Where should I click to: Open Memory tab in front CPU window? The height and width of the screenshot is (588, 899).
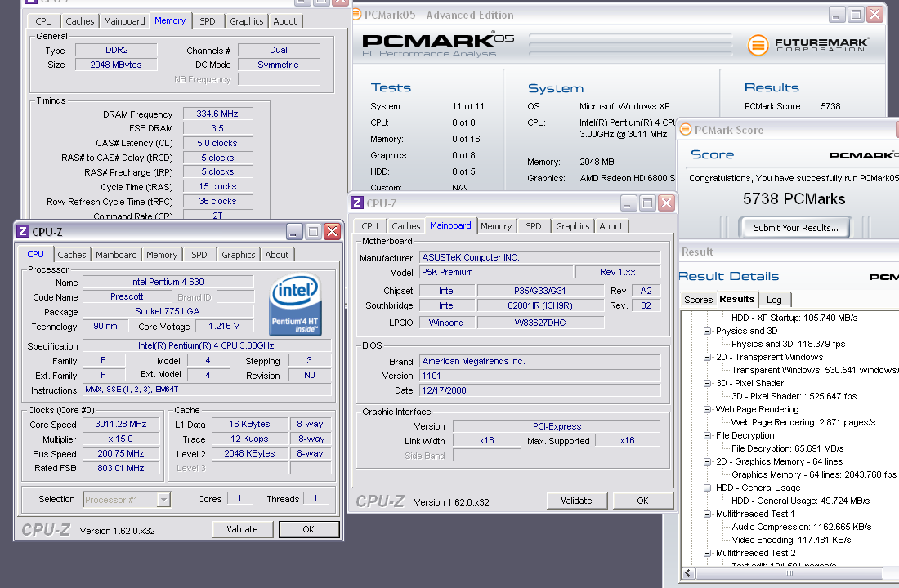click(x=162, y=255)
